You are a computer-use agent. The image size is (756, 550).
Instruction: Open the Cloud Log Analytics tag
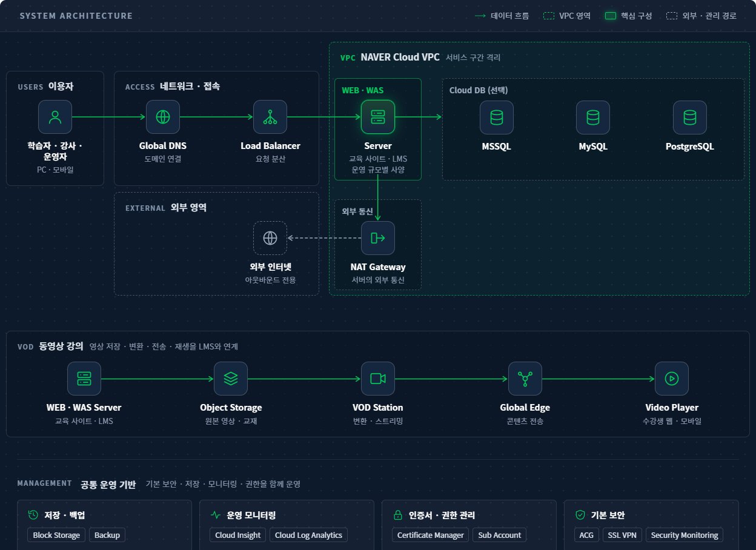coord(309,535)
